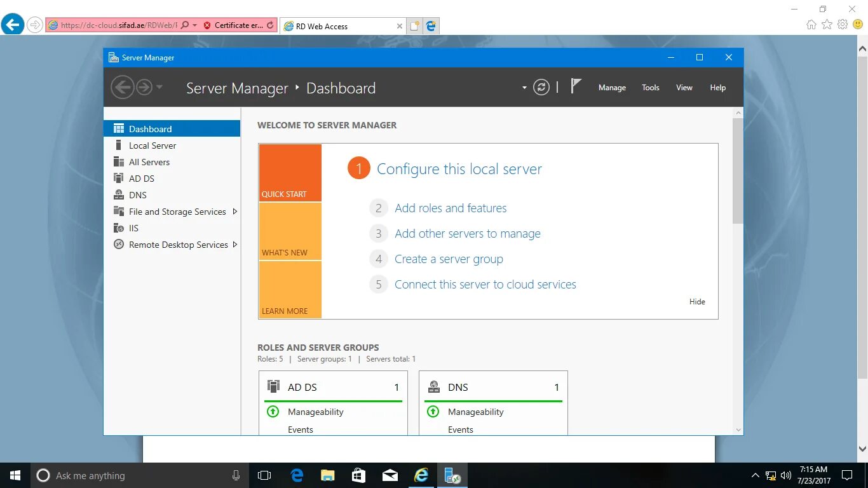Image resolution: width=868 pixels, height=488 pixels.
Task: Open the Tools menu
Action: (x=650, y=88)
